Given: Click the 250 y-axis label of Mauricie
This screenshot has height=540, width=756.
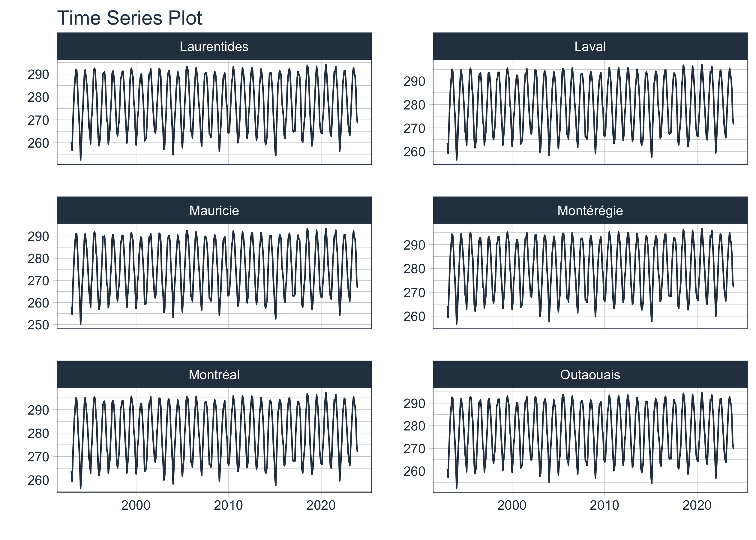Looking at the screenshot, I should 38,325.
